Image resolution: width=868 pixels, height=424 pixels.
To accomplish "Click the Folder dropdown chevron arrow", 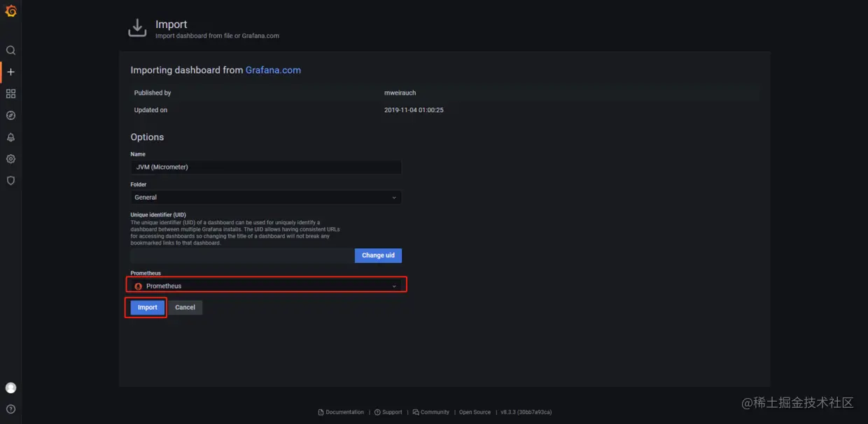I will click(394, 198).
